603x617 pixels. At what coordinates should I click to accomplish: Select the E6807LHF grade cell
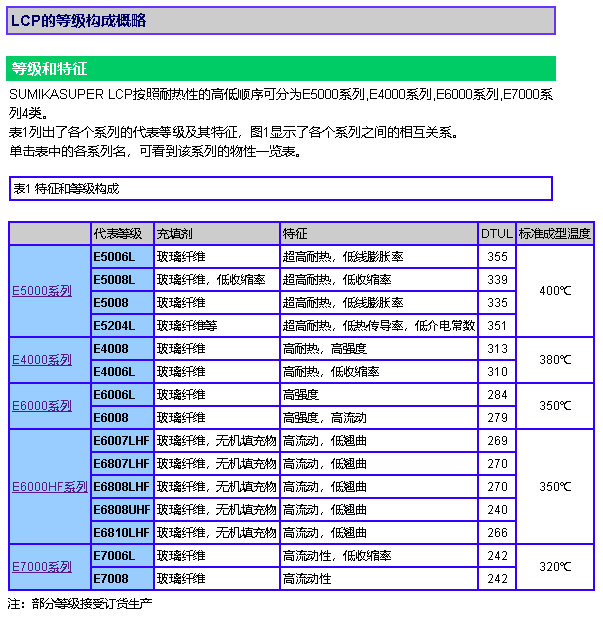pos(122,464)
